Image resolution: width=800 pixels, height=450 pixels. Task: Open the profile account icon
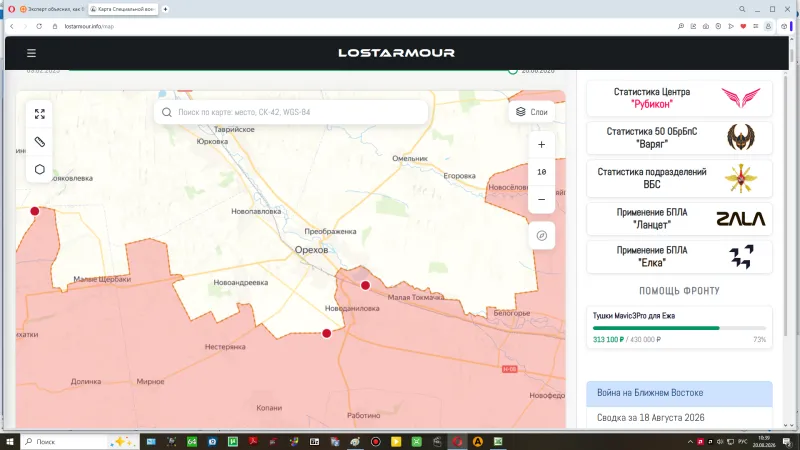click(768, 26)
